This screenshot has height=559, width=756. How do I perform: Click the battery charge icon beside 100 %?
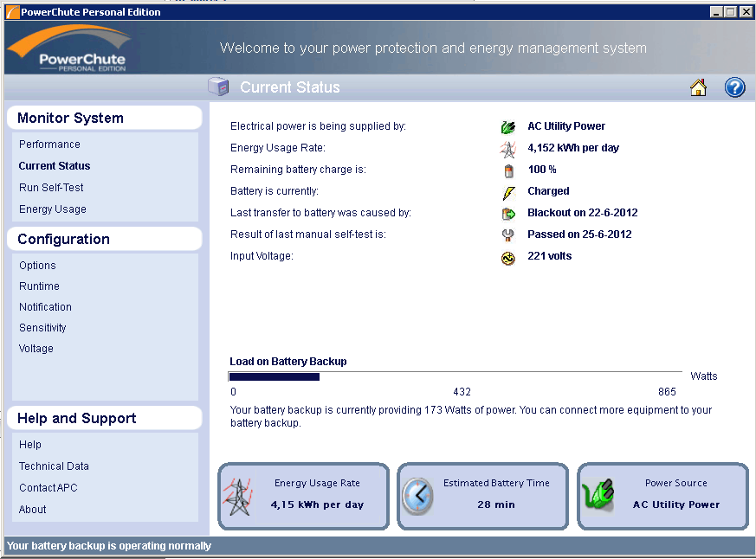[x=508, y=170]
